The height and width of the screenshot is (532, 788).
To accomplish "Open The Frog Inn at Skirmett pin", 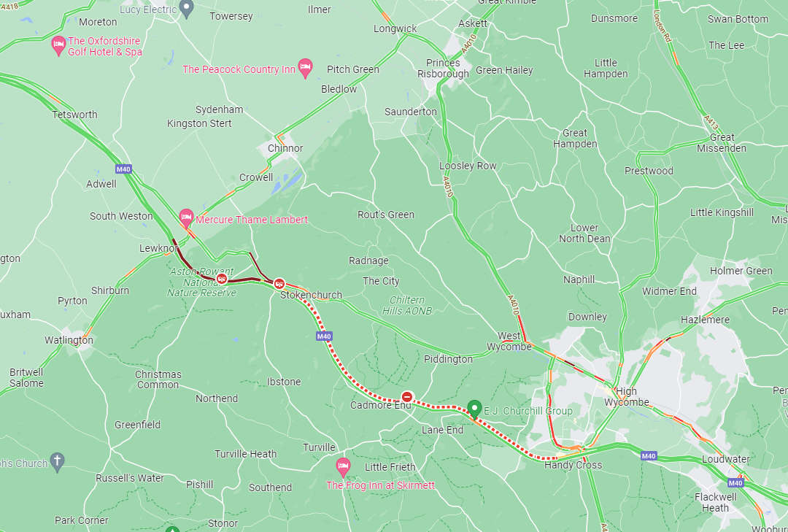I will point(343,468).
